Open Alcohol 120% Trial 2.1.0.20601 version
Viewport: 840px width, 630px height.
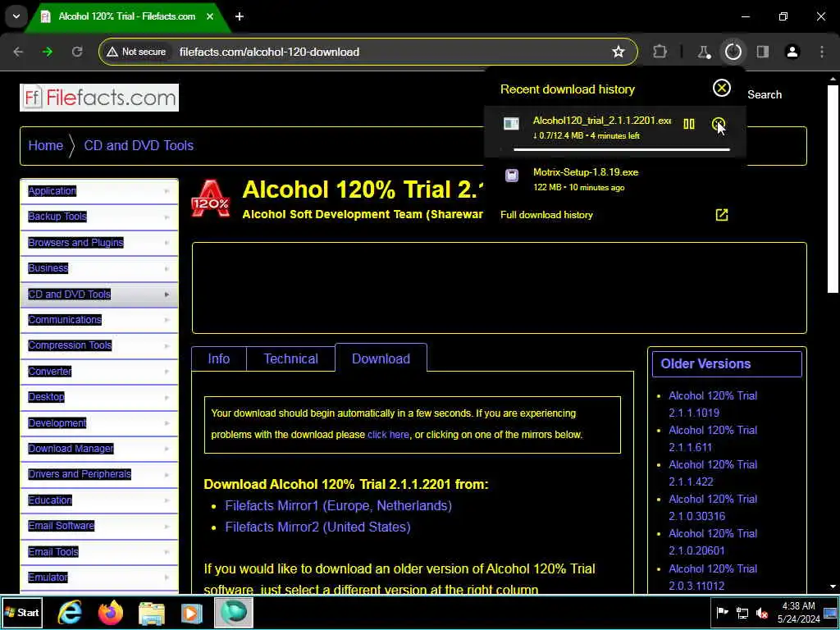coord(713,541)
